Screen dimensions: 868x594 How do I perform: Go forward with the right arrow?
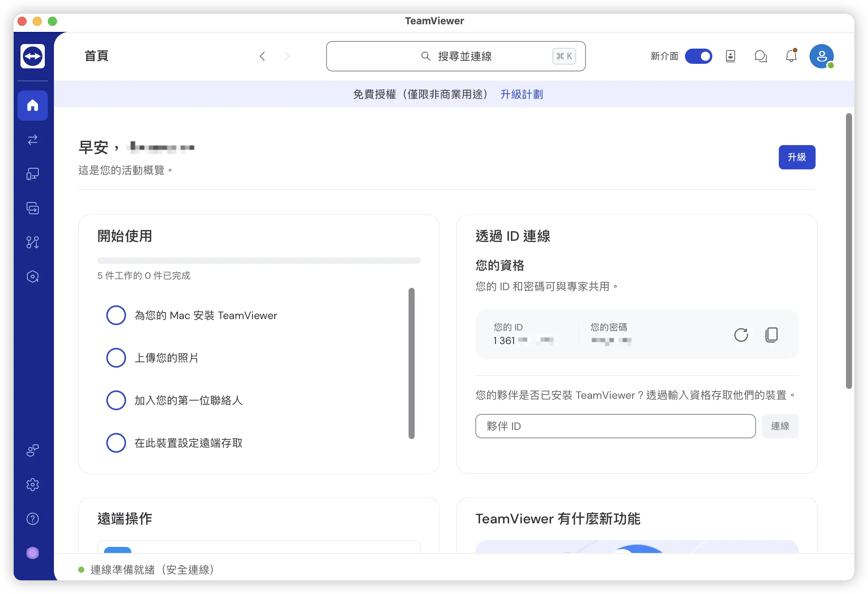pyautogui.click(x=287, y=56)
